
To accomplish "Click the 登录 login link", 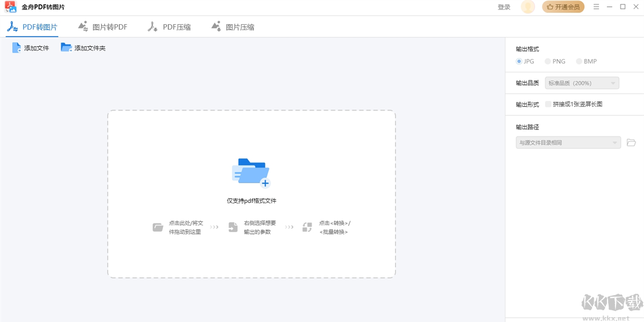I will pyautogui.click(x=503, y=7).
